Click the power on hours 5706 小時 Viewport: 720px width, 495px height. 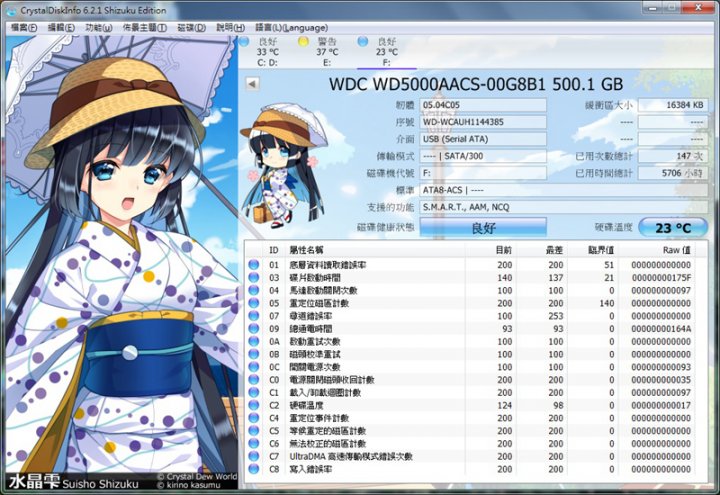point(673,173)
